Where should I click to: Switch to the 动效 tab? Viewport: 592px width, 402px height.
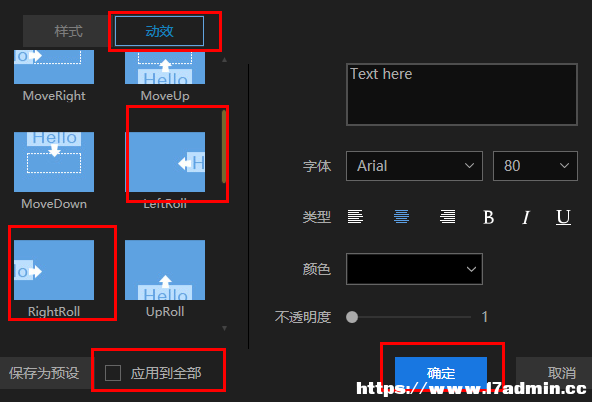[x=159, y=31]
